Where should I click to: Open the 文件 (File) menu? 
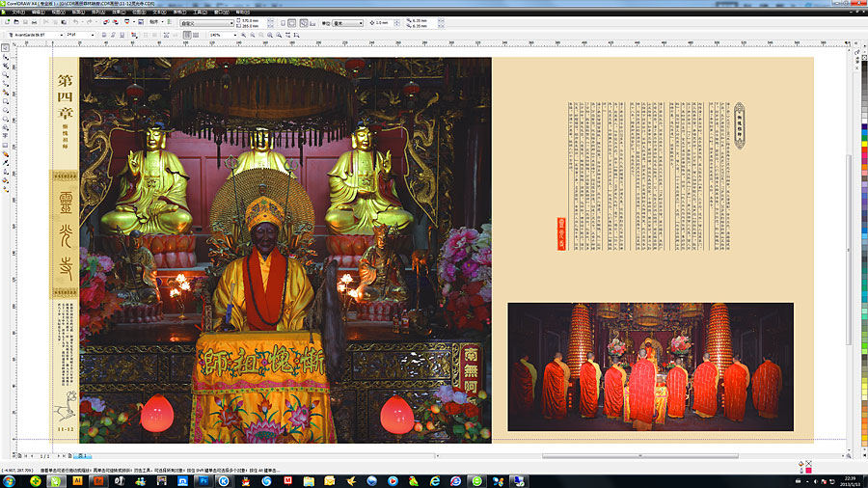click(x=16, y=12)
